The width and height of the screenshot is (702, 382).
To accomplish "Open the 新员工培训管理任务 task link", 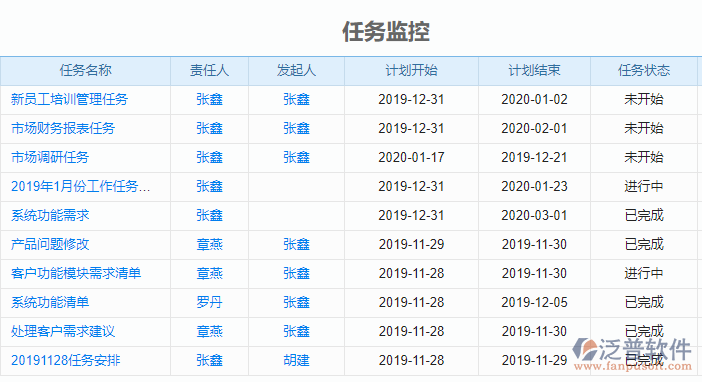I will [x=69, y=99].
